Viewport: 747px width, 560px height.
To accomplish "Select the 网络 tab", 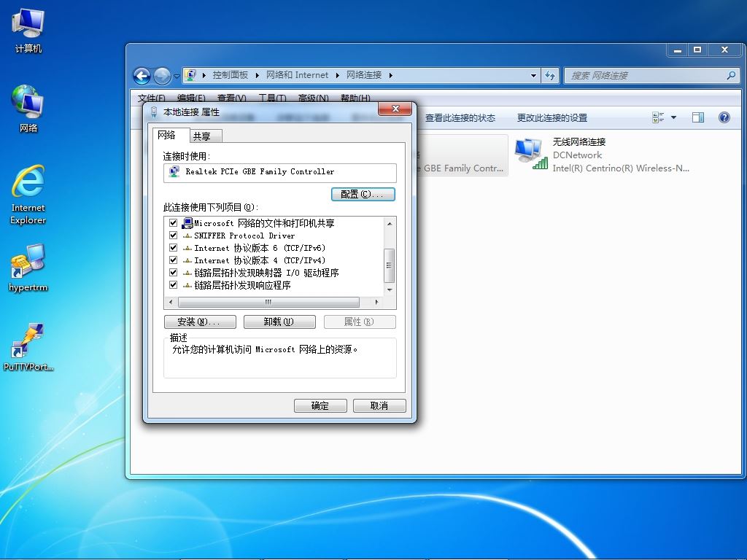I will (x=171, y=135).
